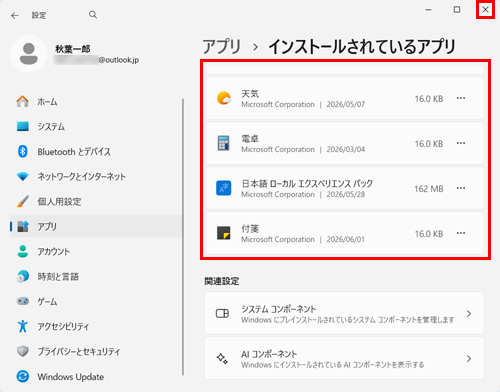Click the AI コンポーネント sparkle icon
Screen dimensions: 500x392
click(x=222, y=358)
